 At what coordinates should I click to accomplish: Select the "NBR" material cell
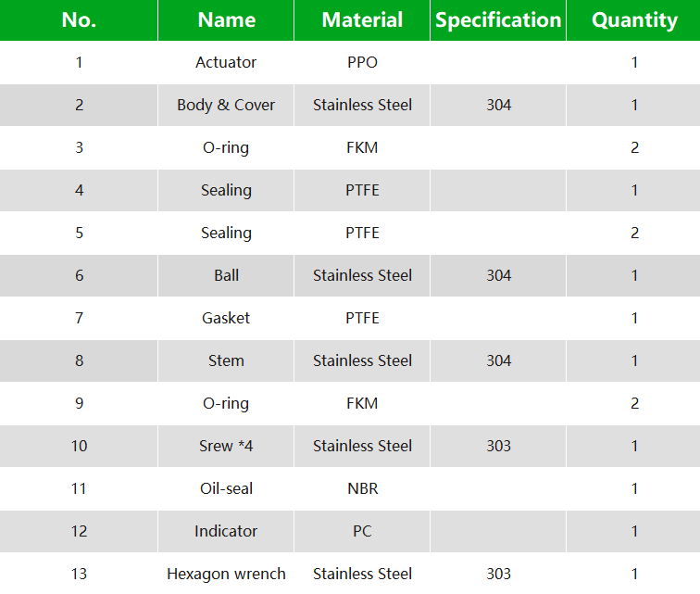click(362, 489)
